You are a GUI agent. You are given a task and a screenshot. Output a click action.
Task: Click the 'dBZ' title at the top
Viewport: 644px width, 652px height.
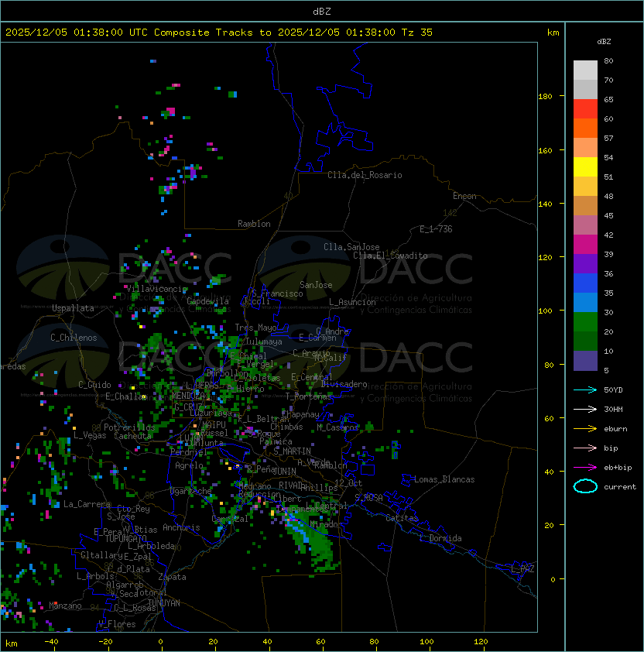[322, 11]
